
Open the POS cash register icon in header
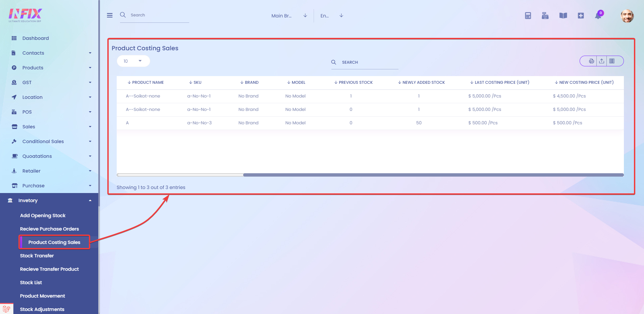(x=545, y=16)
